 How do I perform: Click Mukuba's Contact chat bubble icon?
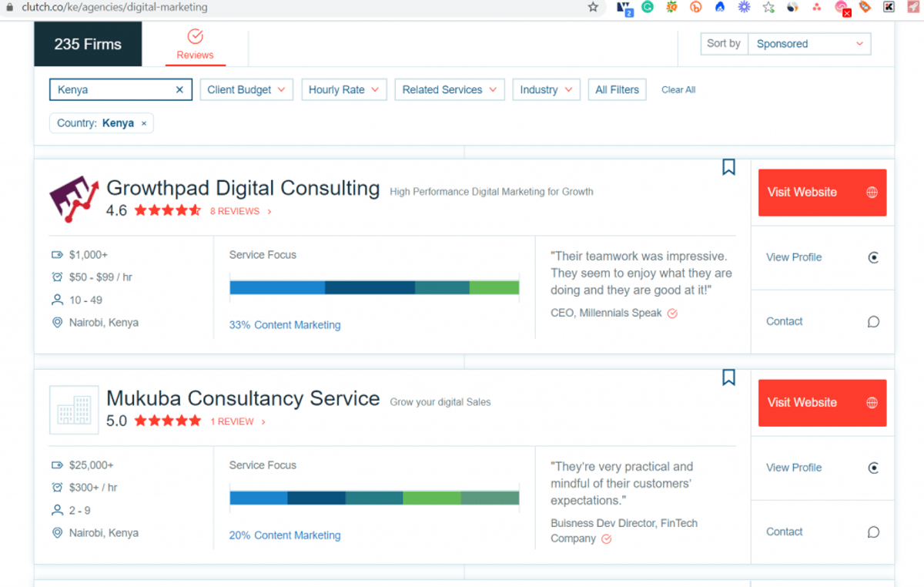click(873, 532)
